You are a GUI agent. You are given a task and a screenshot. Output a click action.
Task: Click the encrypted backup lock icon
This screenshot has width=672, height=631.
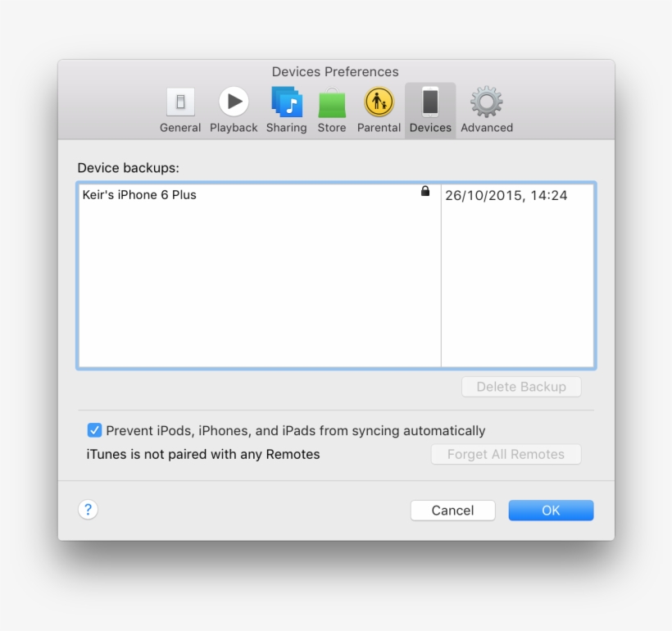pyautogui.click(x=425, y=191)
